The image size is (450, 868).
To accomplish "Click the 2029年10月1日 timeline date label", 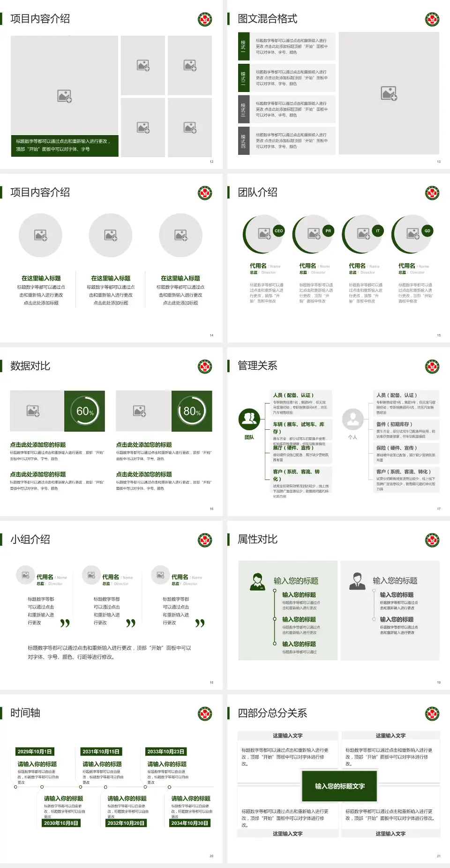I will tap(35, 752).
